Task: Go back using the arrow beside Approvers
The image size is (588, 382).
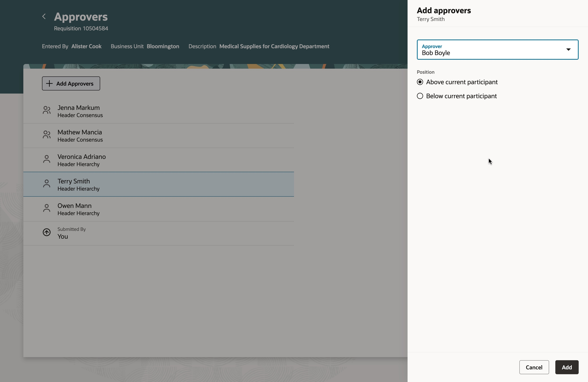Action: pos(44,17)
